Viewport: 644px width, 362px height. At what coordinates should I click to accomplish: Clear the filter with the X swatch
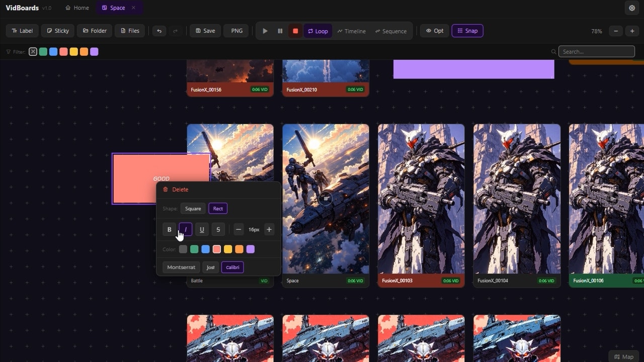tap(33, 52)
